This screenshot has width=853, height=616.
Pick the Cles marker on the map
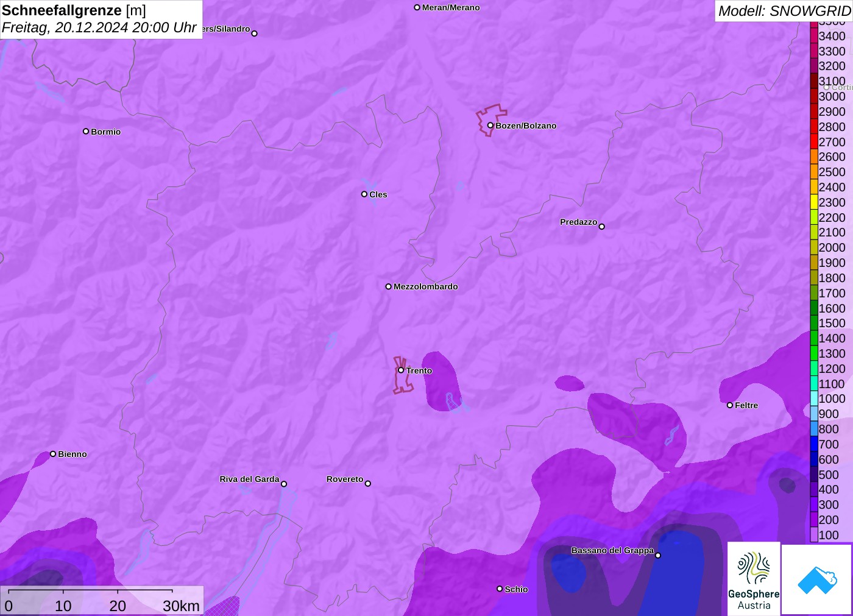(364, 194)
